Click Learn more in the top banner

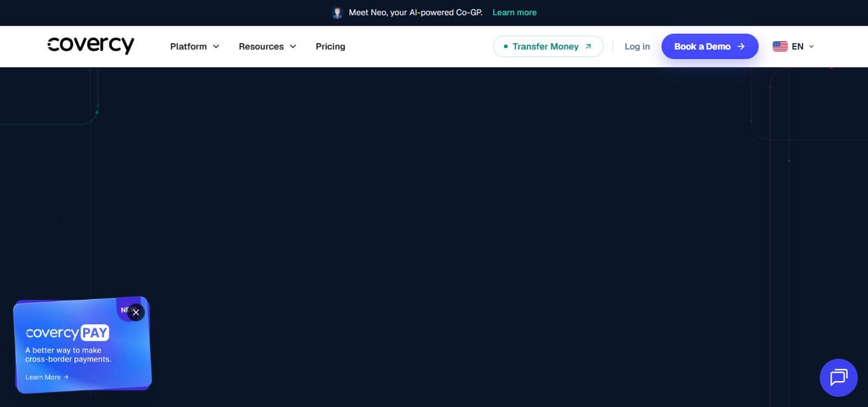514,13
